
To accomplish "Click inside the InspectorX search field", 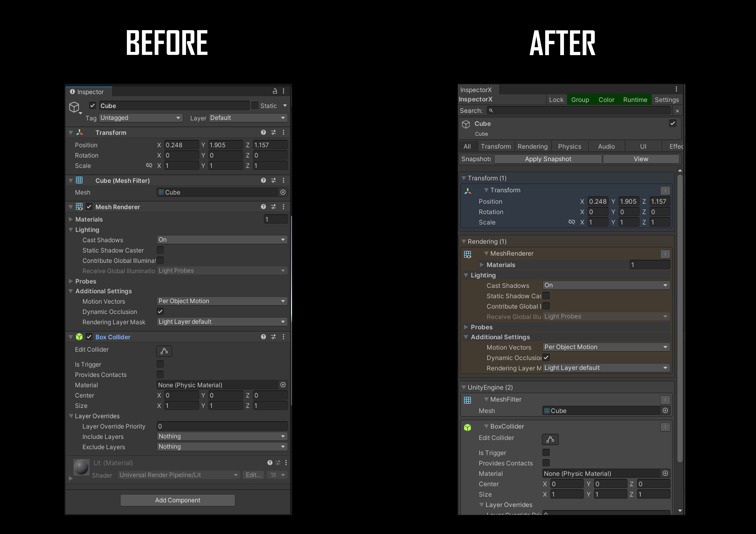I will (x=576, y=110).
